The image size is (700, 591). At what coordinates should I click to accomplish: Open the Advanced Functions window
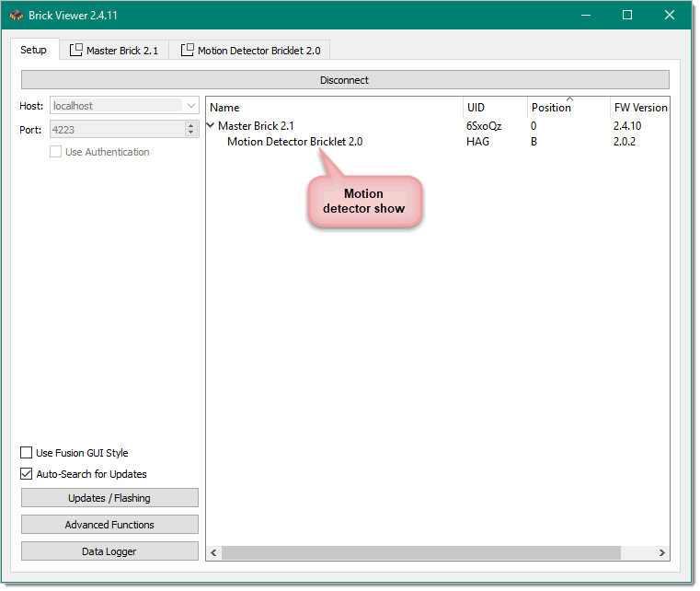109,525
